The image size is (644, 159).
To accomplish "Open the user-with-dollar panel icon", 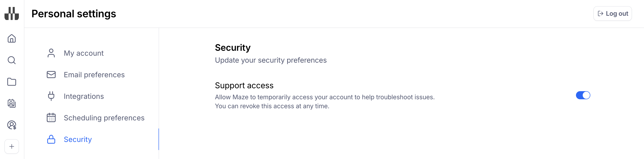I will 12,125.
